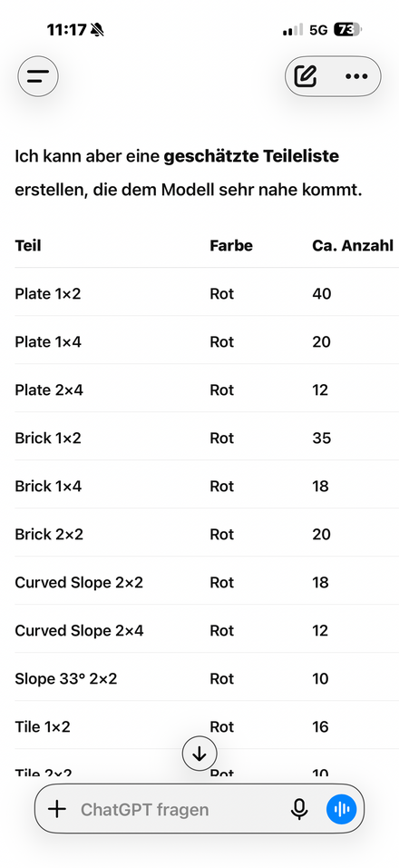399x868 pixels.
Task: Tap the battery indicator in status bar
Action: (x=347, y=30)
